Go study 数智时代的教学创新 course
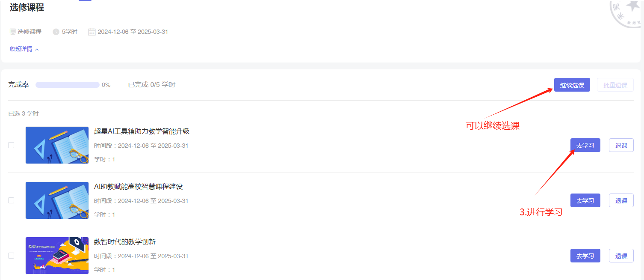This screenshot has height=280, width=644. pos(585,256)
